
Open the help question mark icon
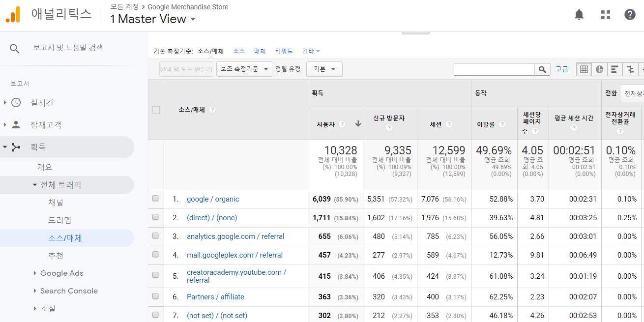[x=630, y=15]
